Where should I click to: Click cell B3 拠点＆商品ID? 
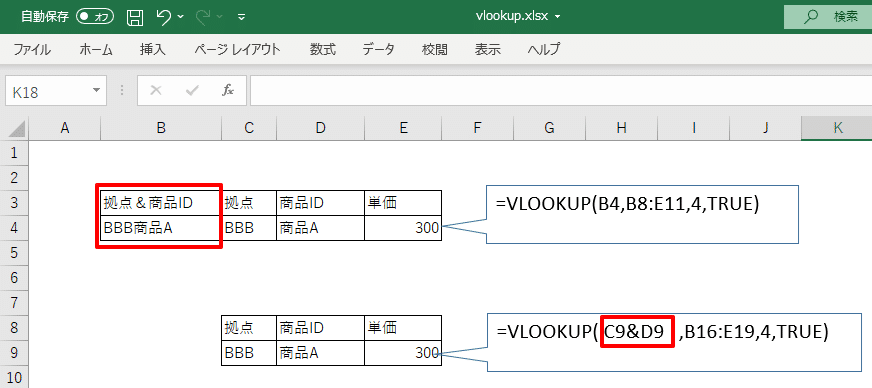click(161, 203)
